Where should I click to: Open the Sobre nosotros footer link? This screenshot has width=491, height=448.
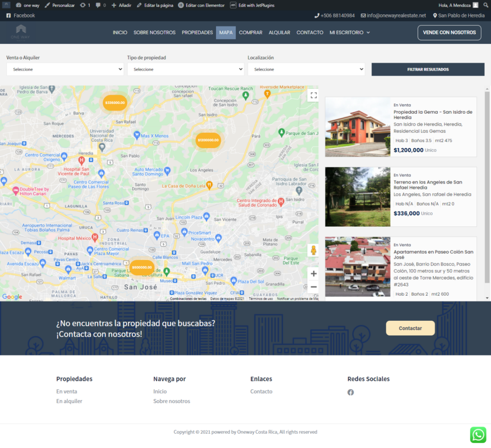(172, 401)
